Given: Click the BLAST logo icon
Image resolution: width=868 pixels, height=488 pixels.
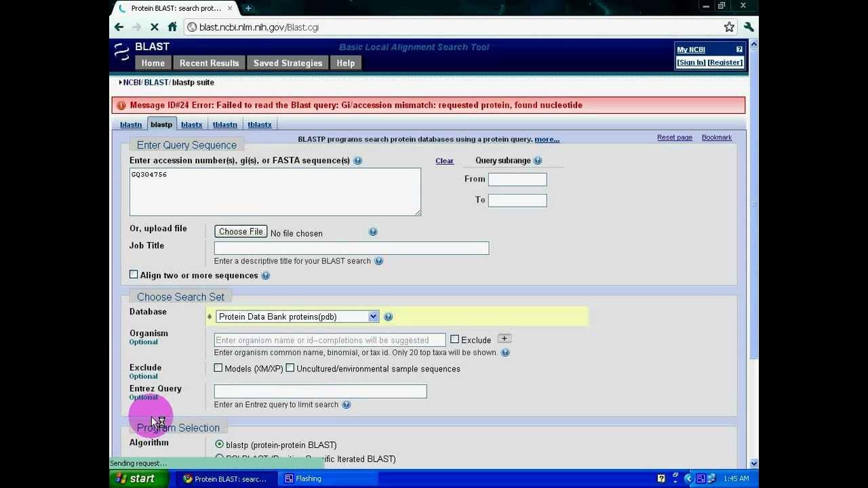Looking at the screenshot, I should [x=121, y=52].
